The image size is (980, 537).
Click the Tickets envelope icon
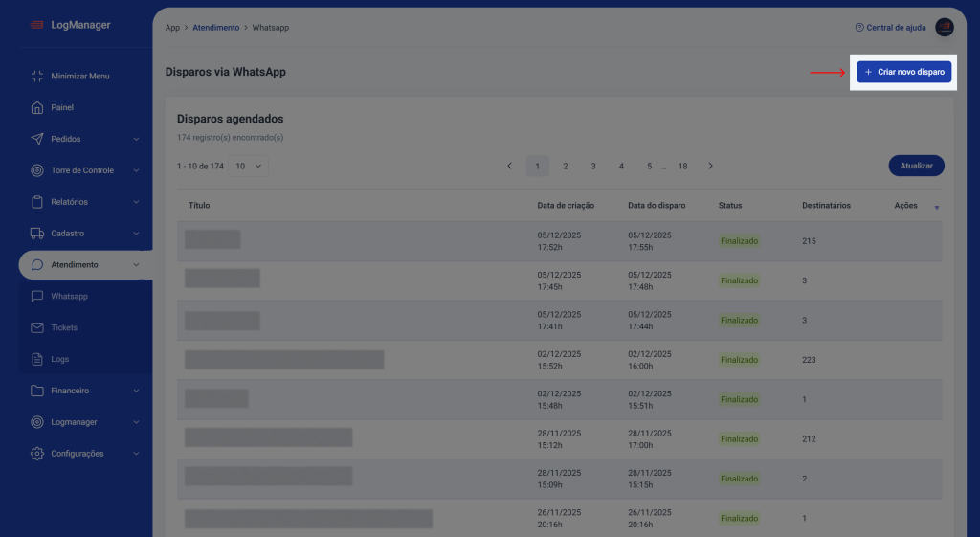point(37,327)
